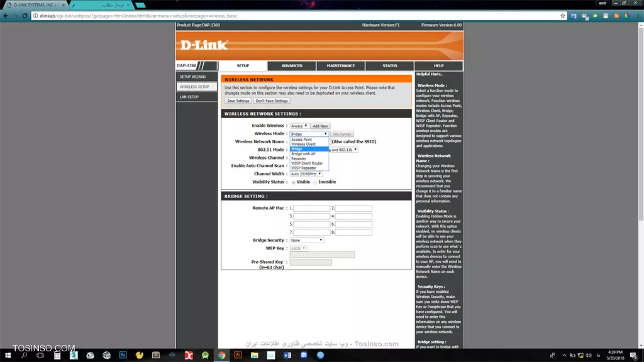This screenshot has width=644, height=362.
Task: Open the 802.11 Mode dropdown
Action: (344, 150)
